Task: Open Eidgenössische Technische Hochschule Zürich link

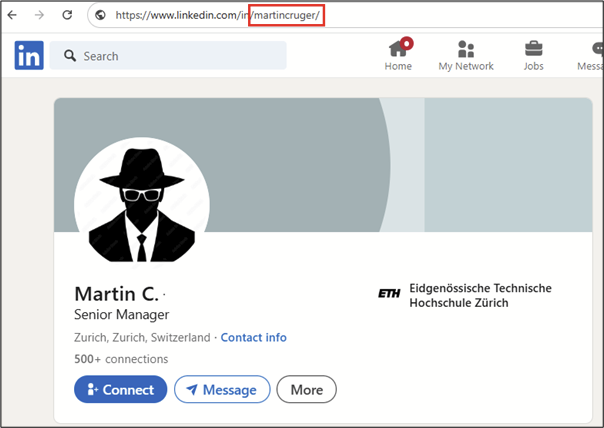Action: click(480, 295)
